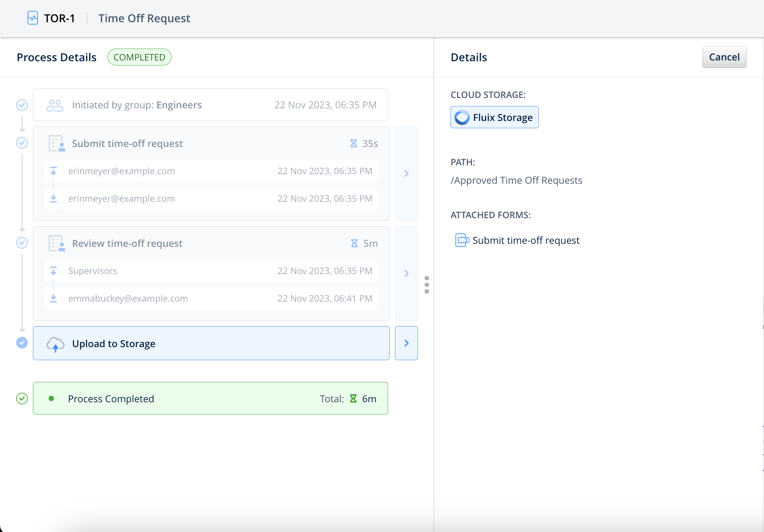Viewport: 764px width, 532px height.
Task: Click the Review time-off request form icon
Action: [x=57, y=243]
